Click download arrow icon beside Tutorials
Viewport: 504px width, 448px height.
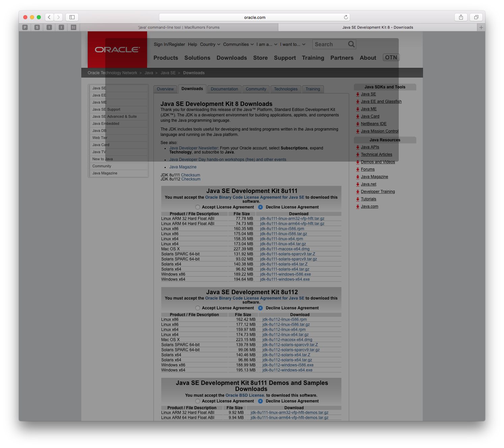[358, 199]
